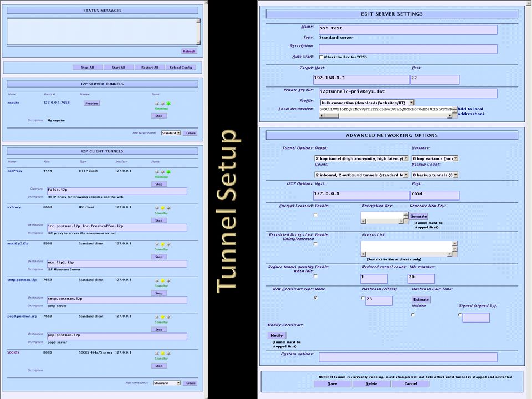This screenshot has width=532, height=399.
Task: Enable the Encrypt Leaseset checkbox
Action: pyautogui.click(x=315, y=215)
